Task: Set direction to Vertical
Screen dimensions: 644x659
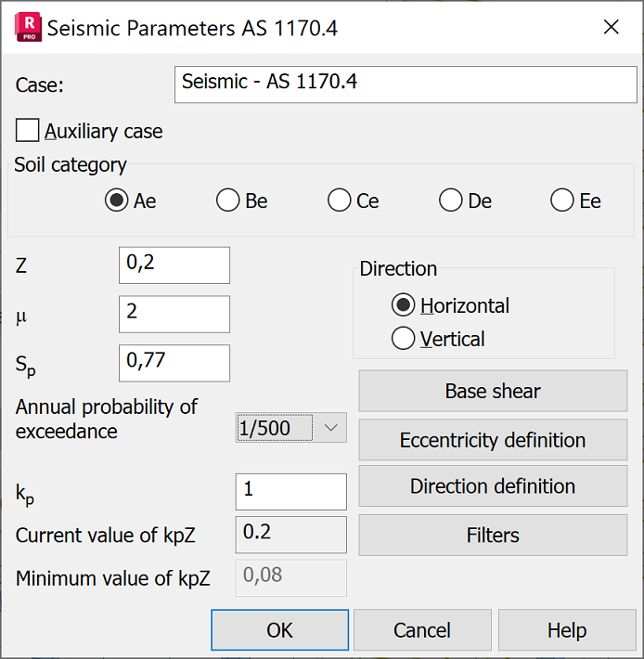Action: (x=404, y=339)
